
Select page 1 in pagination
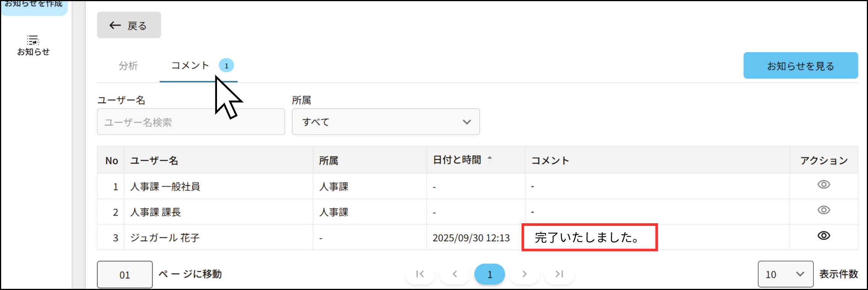[490, 274]
